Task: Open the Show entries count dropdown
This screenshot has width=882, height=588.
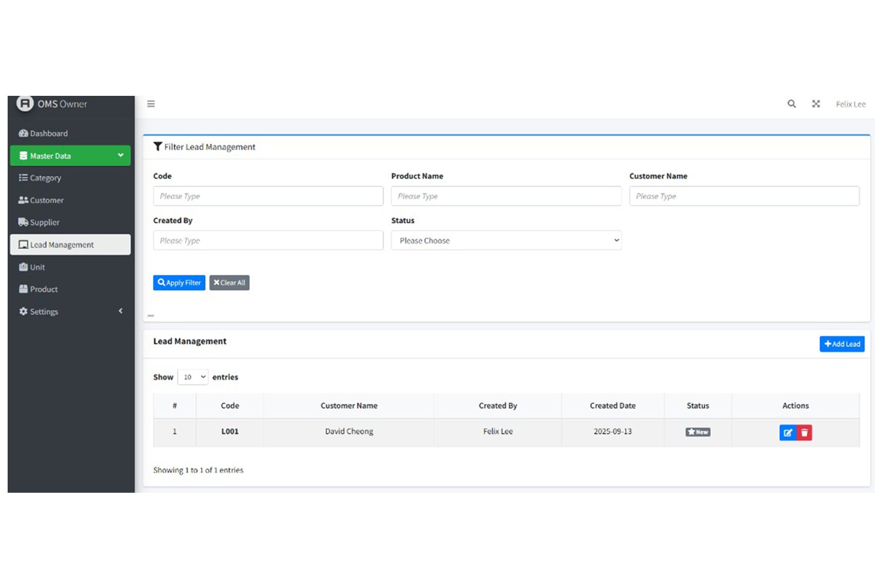Action: tap(193, 377)
